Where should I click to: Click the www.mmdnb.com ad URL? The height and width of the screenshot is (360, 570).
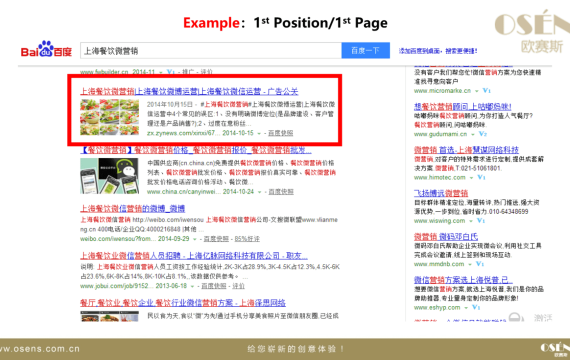(x=439, y=264)
